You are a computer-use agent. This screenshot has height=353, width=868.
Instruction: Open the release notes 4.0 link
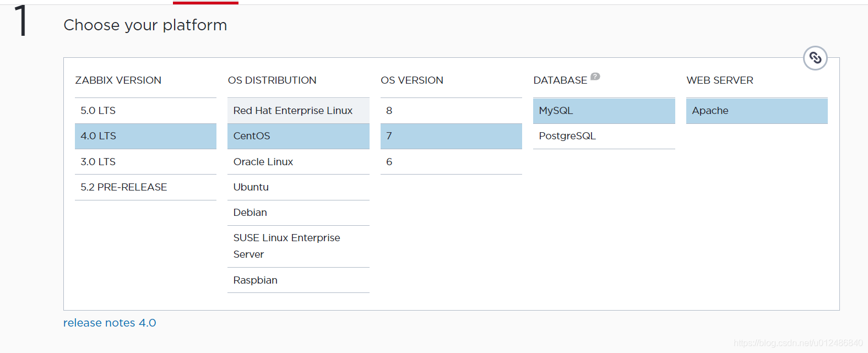click(110, 323)
